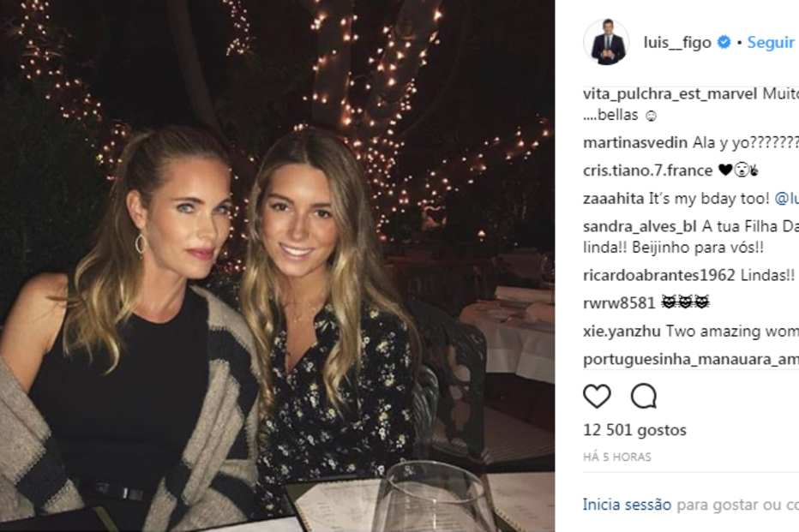Click the mention link in zaaahita's comment
Viewport: 799px width, 532px height.
coord(786,199)
